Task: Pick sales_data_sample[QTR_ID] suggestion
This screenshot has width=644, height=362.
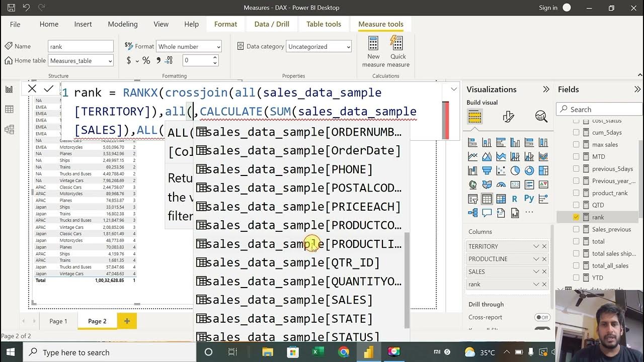Action: 301,262
